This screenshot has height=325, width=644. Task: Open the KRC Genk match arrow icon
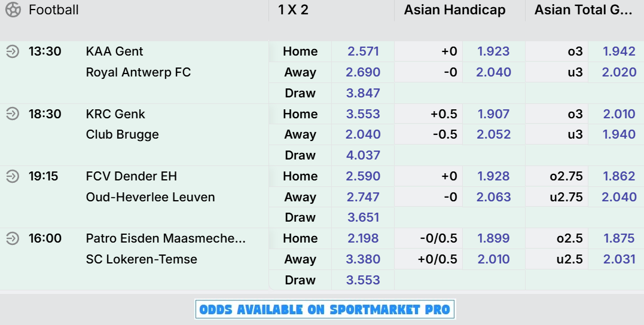point(13,114)
